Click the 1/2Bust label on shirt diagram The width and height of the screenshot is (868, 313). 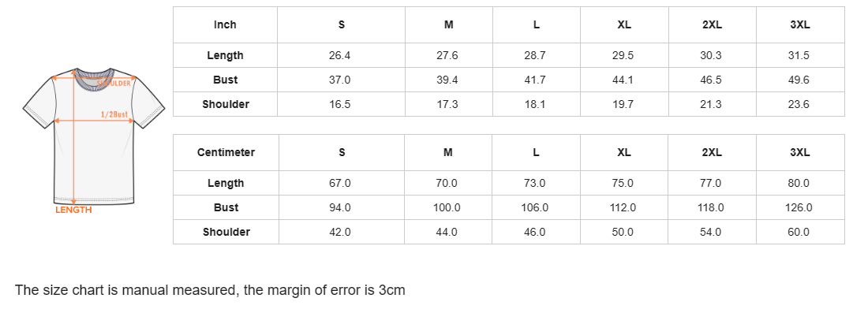click(114, 114)
